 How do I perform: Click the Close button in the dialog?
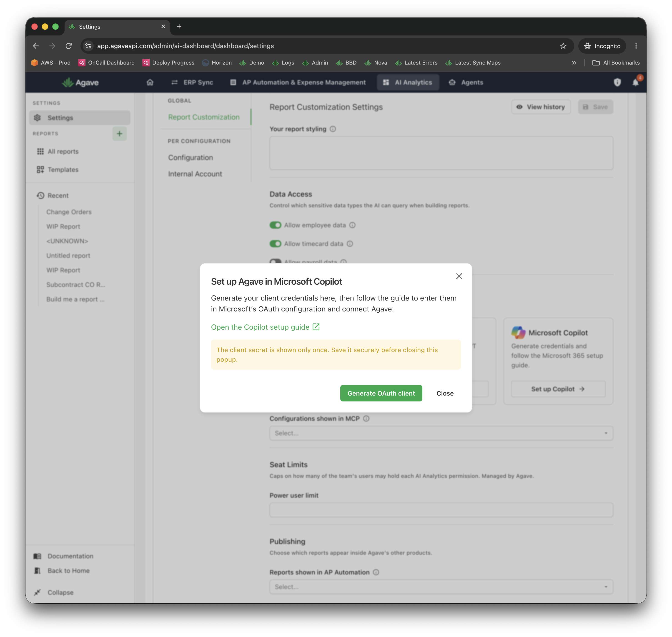(445, 393)
